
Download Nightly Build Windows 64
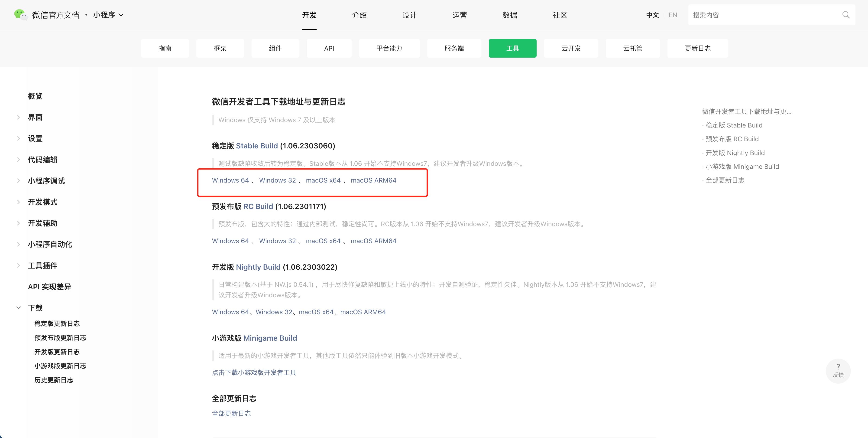click(x=230, y=312)
